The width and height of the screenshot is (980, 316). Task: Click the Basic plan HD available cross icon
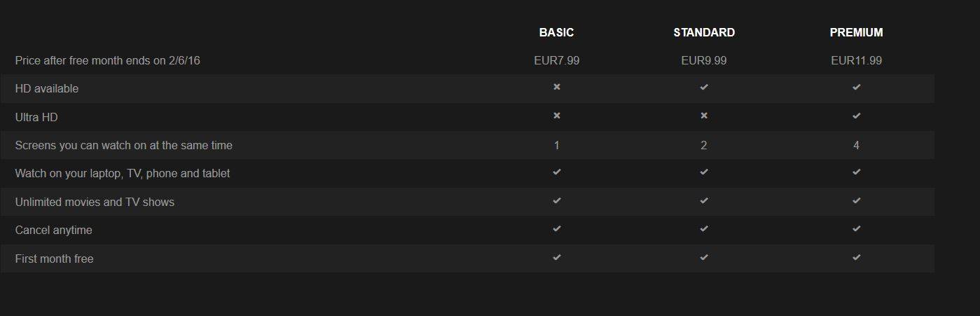pos(557,88)
